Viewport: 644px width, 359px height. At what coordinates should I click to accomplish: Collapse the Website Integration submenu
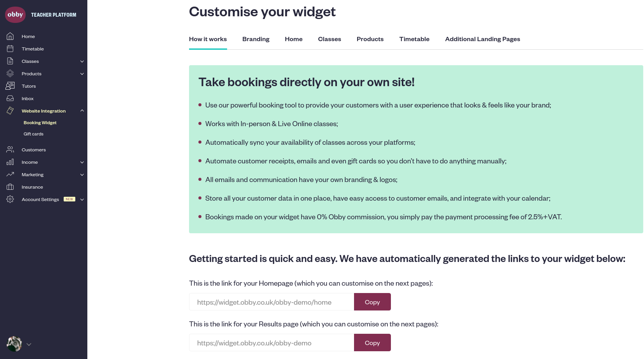[x=82, y=111]
